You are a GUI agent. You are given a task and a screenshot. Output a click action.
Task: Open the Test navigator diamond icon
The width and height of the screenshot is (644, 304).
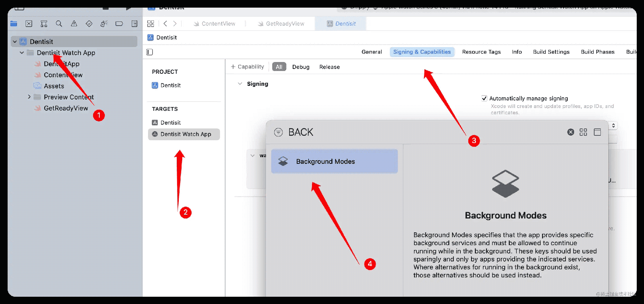[89, 24]
